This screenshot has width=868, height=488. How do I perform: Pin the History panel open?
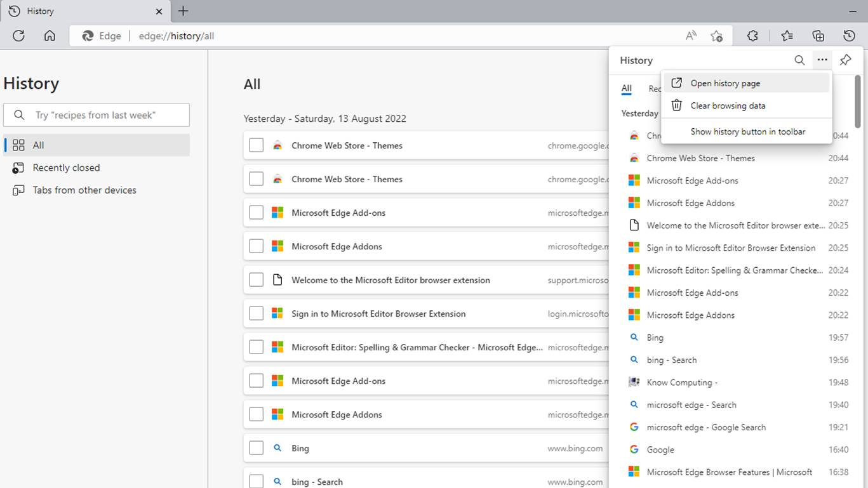point(845,60)
